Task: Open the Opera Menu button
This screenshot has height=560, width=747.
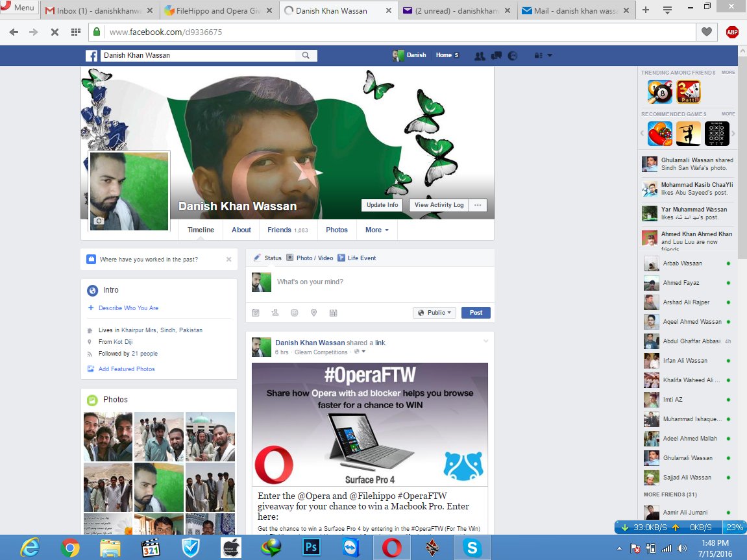Action: tap(18, 8)
